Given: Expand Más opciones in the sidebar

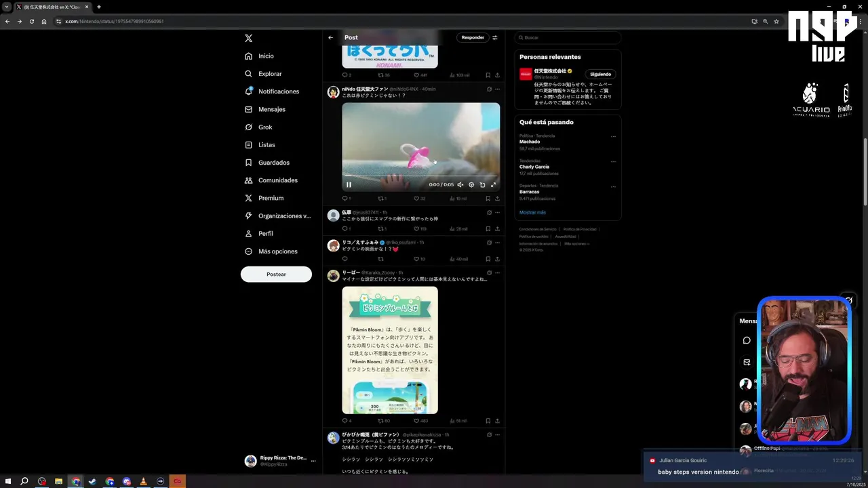Looking at the screenshot, I should pos(271,251).
